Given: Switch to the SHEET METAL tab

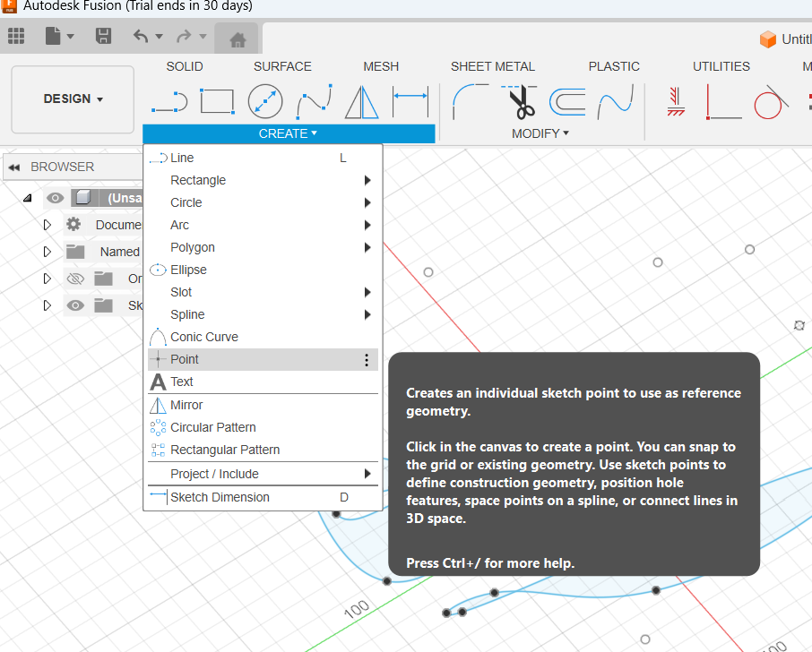Looking at the screenshot, I should pyautogui.click(x=492, y=67).
